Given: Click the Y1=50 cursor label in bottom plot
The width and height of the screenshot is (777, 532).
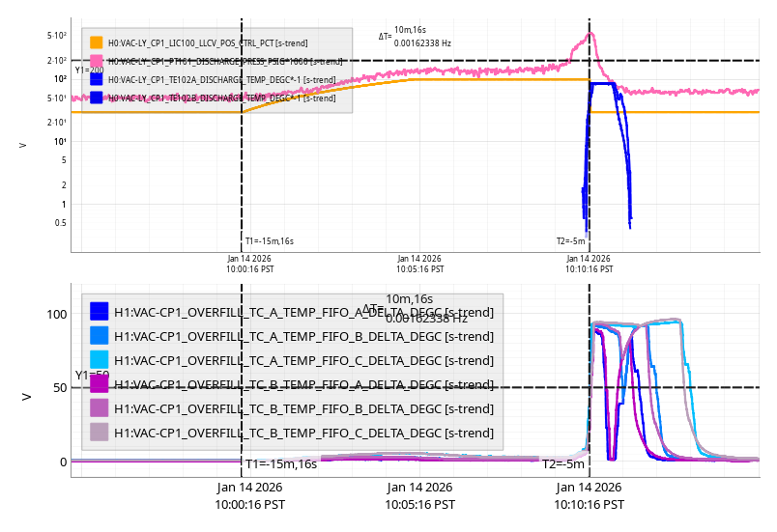Looking at the screenshot, I should [92, 376].
